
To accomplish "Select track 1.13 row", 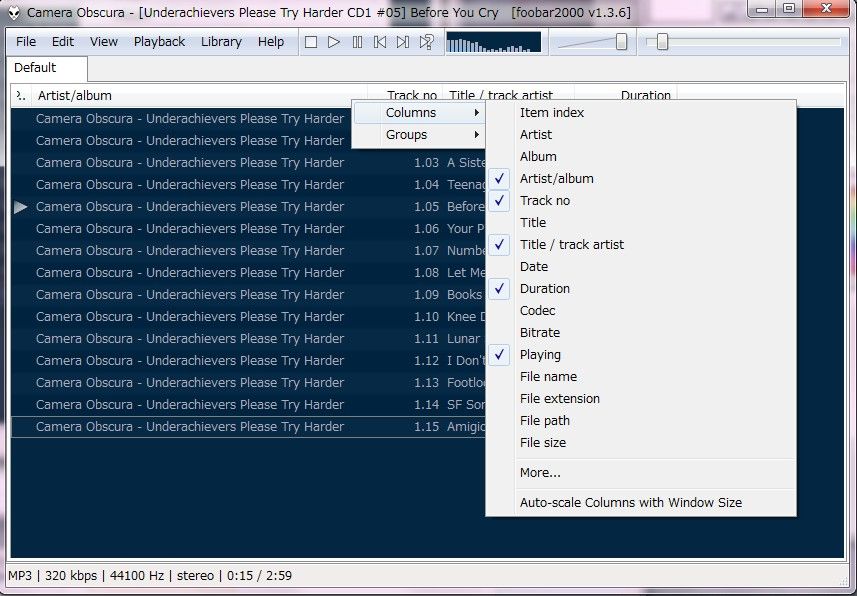I will (x=249, y=383).
